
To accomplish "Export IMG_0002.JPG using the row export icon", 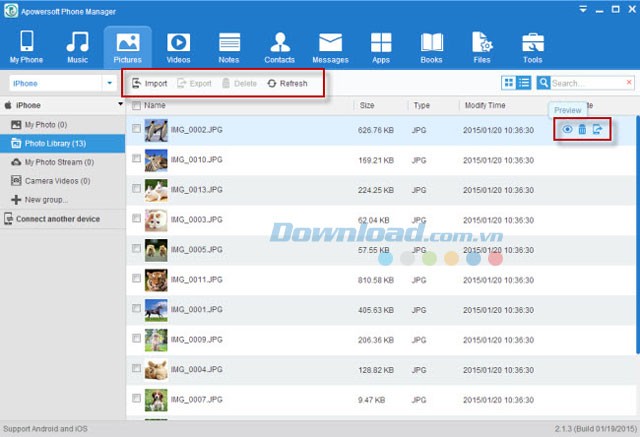I will click(598, 129).
